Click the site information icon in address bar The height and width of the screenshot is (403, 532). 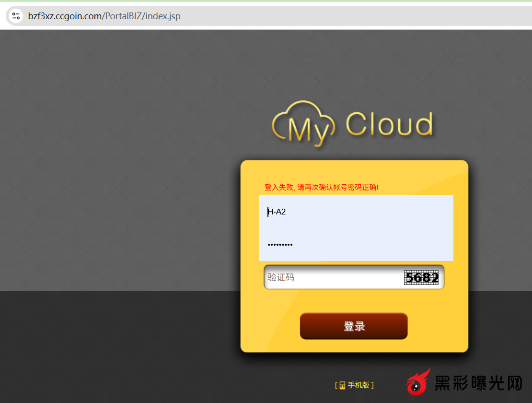click(16, 16)
